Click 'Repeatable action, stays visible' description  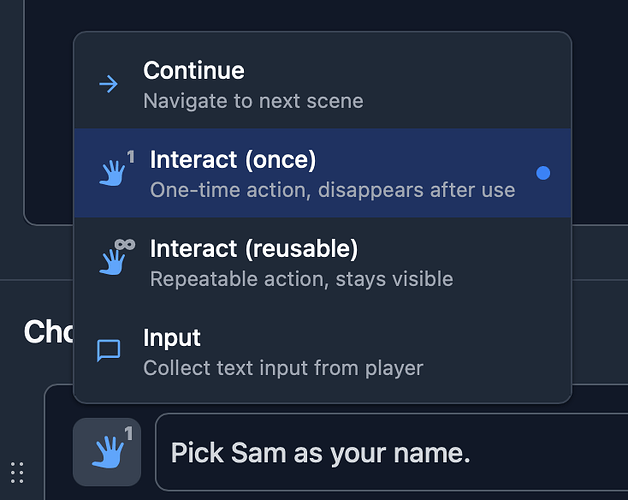point(301,279)
